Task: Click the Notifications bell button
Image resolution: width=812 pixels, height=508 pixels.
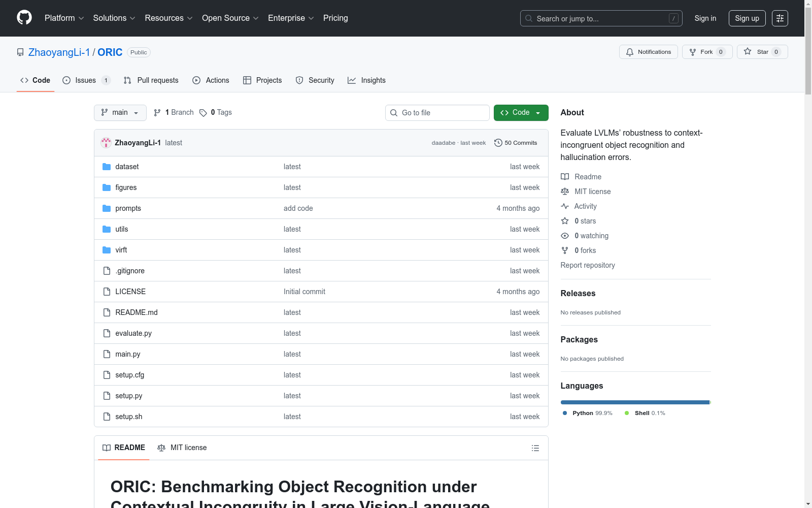Action: (x=649, y=52)
